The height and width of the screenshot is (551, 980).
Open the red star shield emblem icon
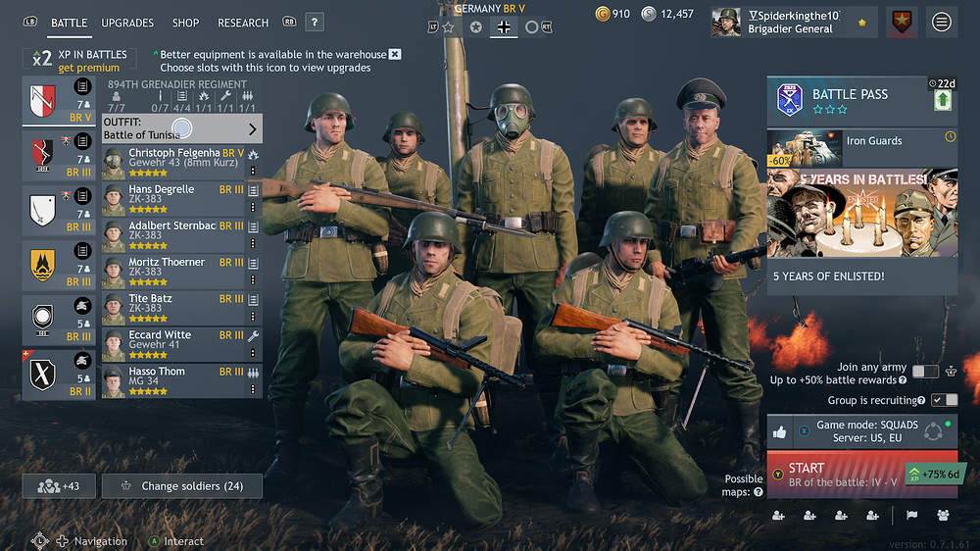pyautogui.click(x=902, y=23)
